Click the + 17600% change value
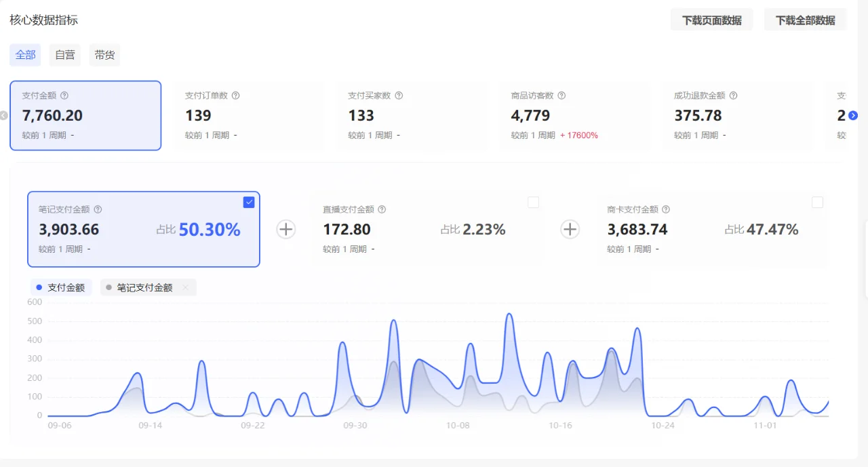 [x=579, y=135]
